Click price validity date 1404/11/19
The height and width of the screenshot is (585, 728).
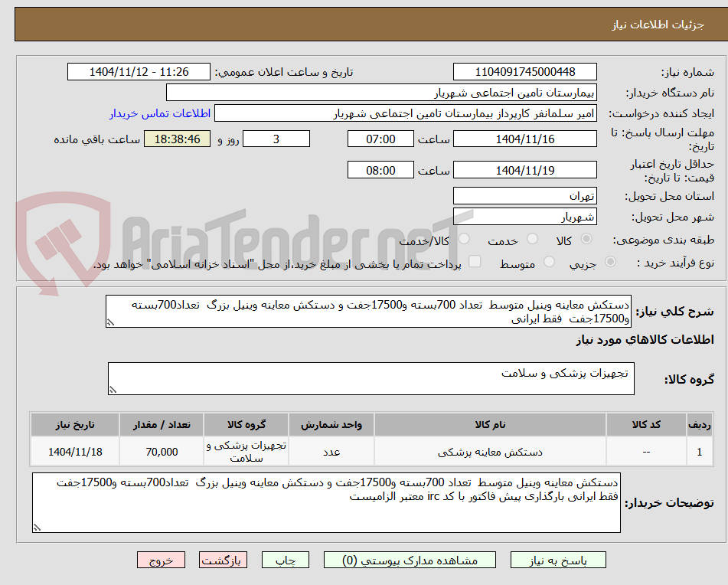tap(525, 170)
